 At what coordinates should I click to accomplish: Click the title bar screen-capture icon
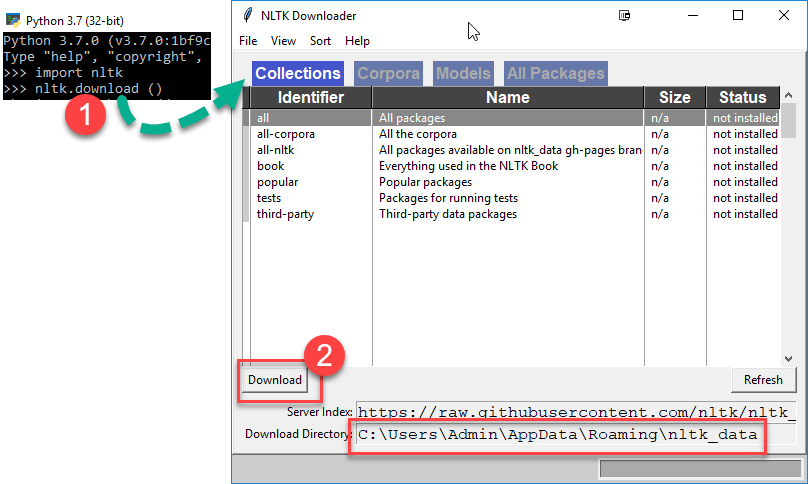click(624, 15)
